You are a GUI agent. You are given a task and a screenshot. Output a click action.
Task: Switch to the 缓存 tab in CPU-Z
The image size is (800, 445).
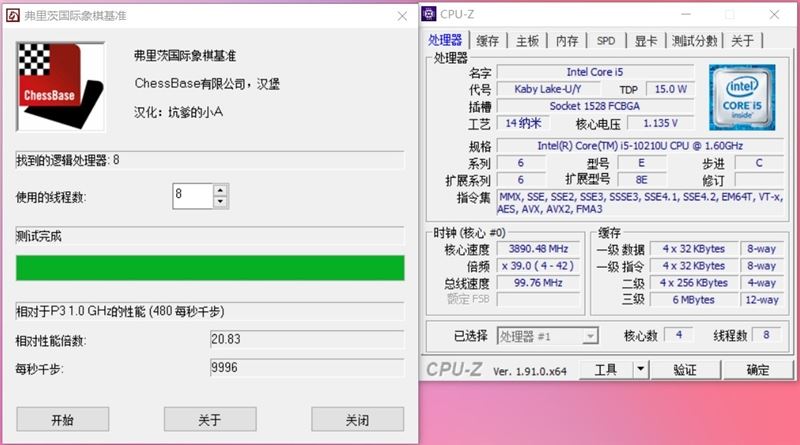coord(487,41)
